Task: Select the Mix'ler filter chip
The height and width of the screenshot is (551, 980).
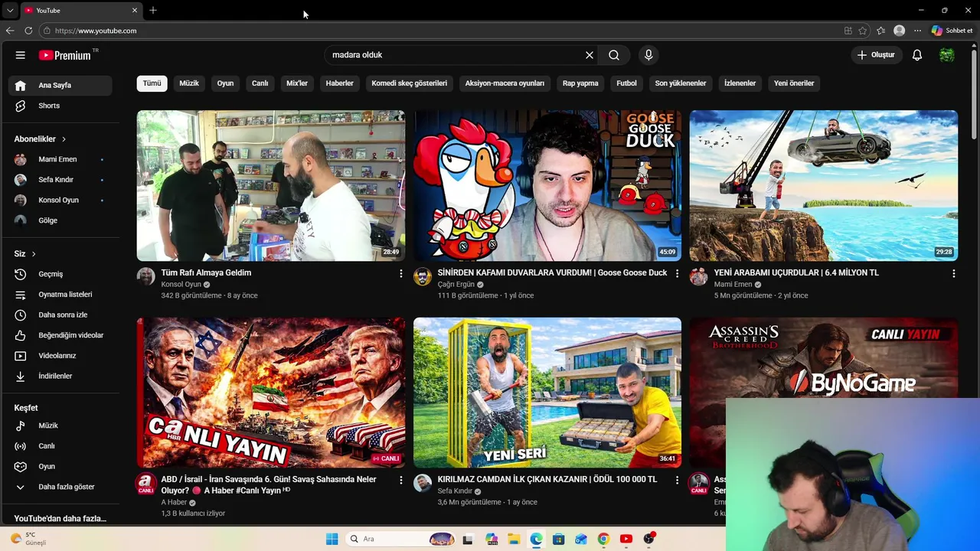Action: point(297,83)
